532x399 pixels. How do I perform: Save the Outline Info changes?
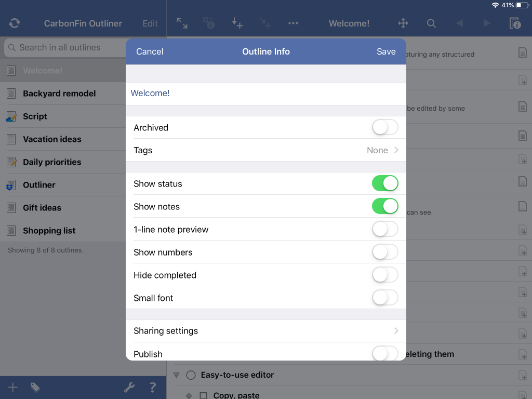386,51
